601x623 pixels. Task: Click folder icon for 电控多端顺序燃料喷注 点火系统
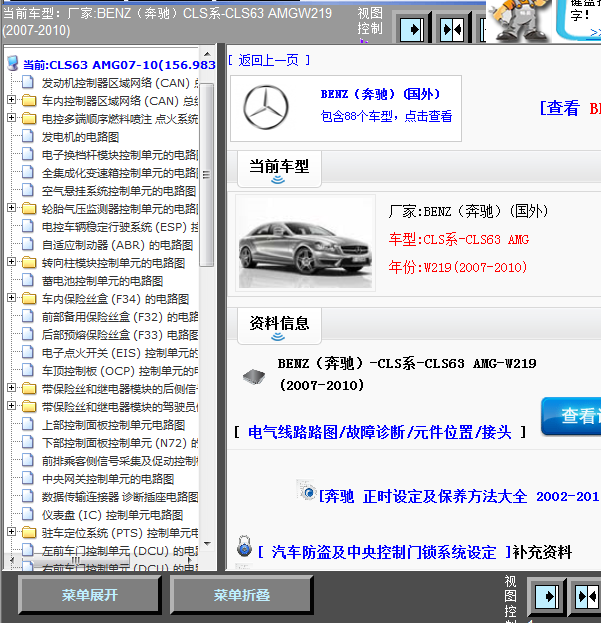point(29,118)
